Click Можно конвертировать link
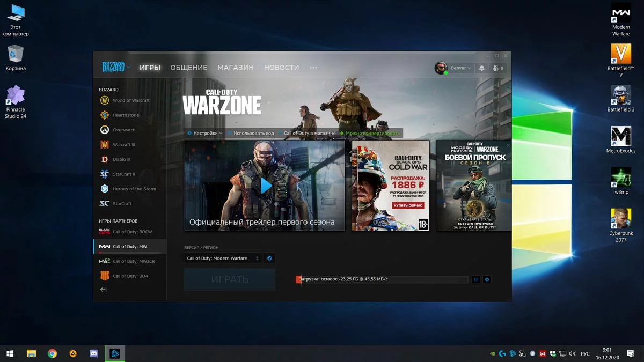Image resolution: width=644 pixels, height=362 pixels. tap(370, 133)
